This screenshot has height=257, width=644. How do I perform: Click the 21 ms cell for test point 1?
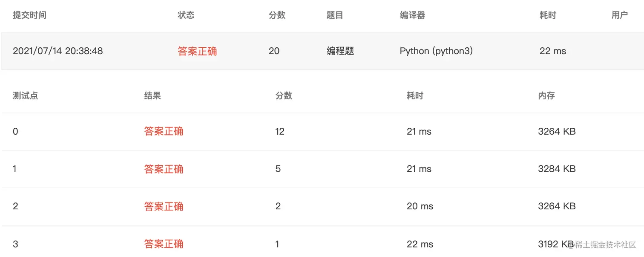pyautogui.click(x=419, y=169)
